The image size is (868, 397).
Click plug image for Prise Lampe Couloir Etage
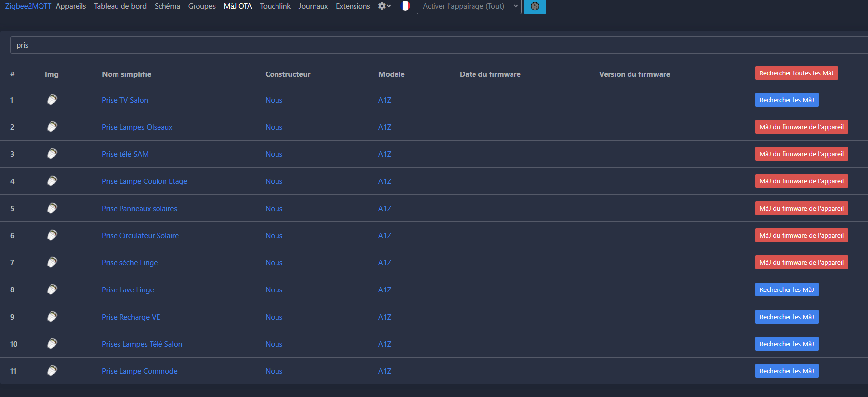click(x=52, y=181)
